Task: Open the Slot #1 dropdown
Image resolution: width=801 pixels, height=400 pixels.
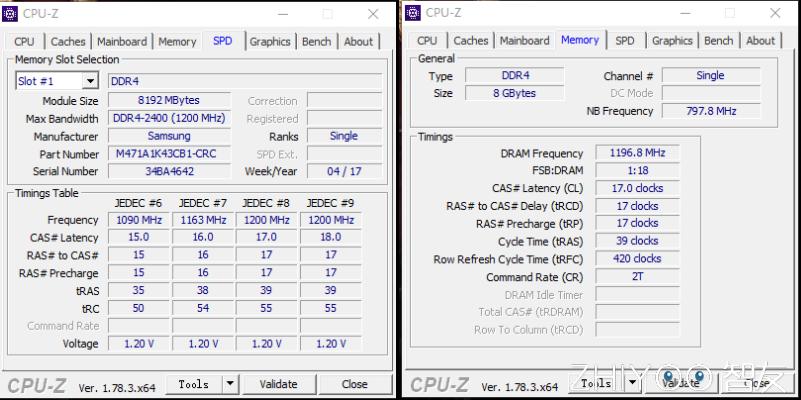Action: (90, 81)
